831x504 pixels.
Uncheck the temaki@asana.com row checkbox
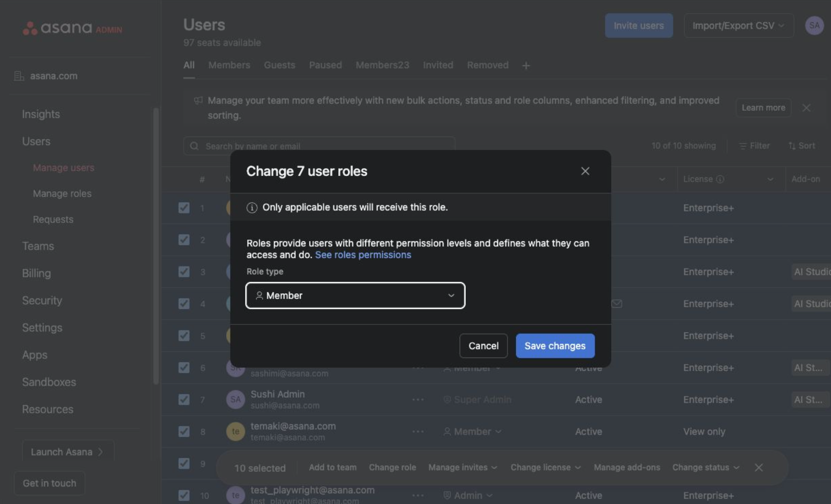point(184,432)
